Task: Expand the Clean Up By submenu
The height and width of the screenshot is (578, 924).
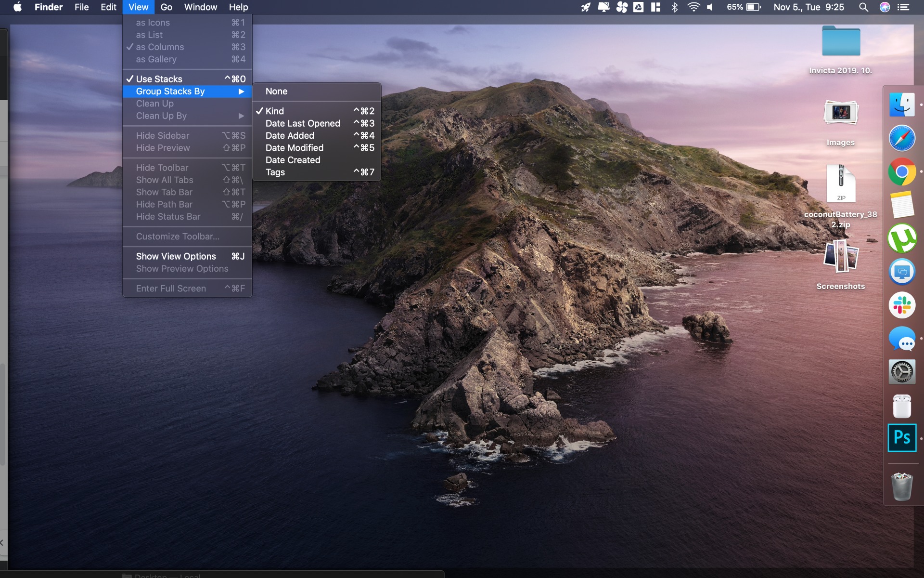Action: click(x=187, y=116)
